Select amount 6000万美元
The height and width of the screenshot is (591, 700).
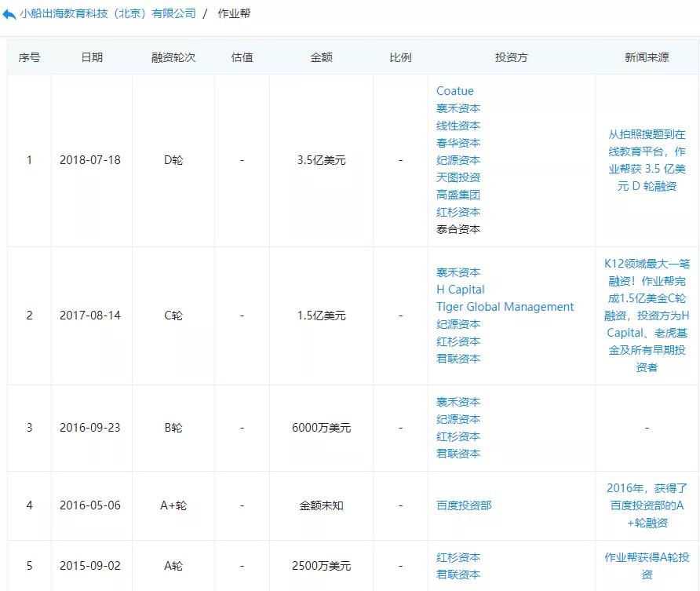(x=322, y=428)
